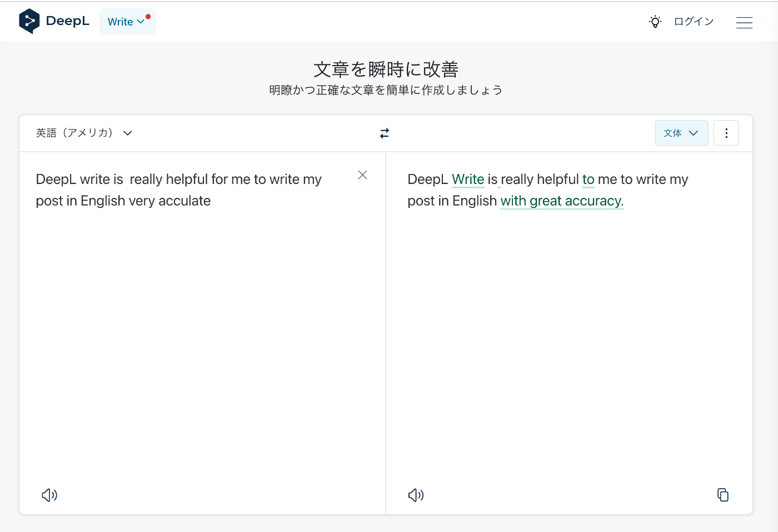Clear the source text with X
Image resolution: width=778 pixels, height=532 pixels.
click(x=363, y=175)
